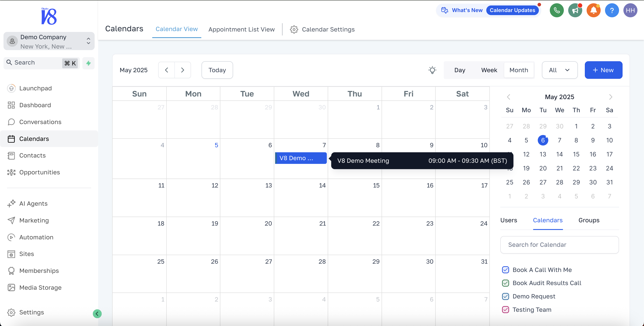The height and width of the screenshot is (326, 644).
Task: Open AI Agents in the sidebar
Action: pyautogui.click(x=34, y=203)
